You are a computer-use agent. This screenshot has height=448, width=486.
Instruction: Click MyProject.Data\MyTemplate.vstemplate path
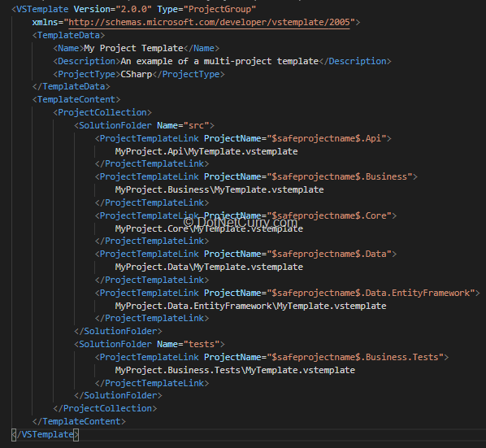[x=209, y=267]
